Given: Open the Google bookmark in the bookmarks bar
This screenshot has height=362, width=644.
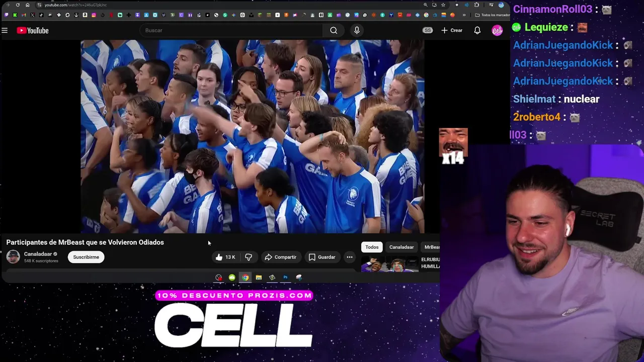Looking at the screenshot, I should click(x=426, y=15).
